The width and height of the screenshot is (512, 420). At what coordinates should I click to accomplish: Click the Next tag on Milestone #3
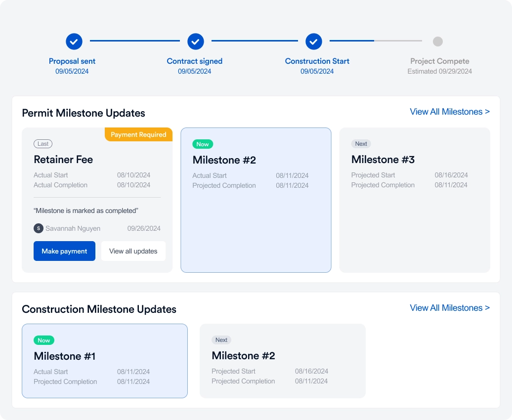(361, 144)
